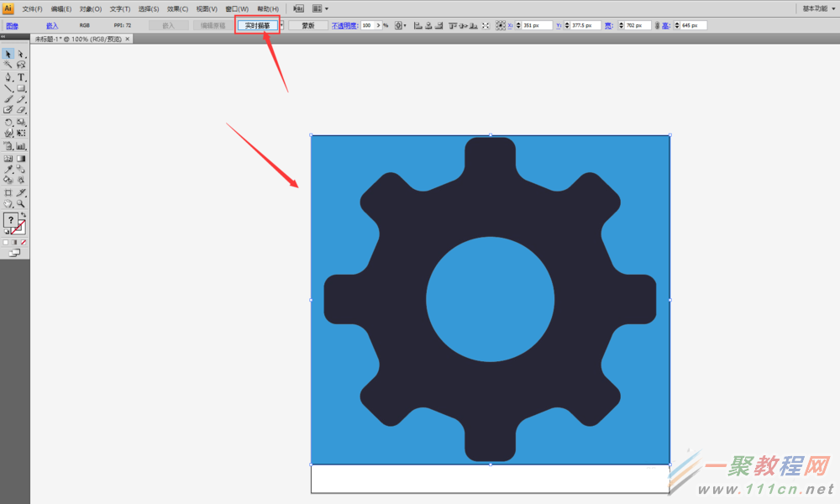Select the Type tool
Viewport: 840px width, 504px height.
point(21,77)
